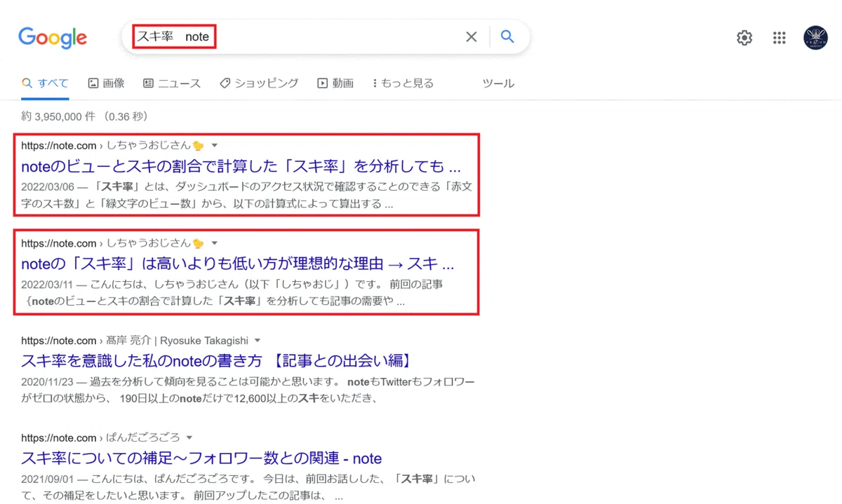Expand arrow beside ぱんだごろごろ result URL
Viewport: 842px width, 504px height.
point(189,438)
